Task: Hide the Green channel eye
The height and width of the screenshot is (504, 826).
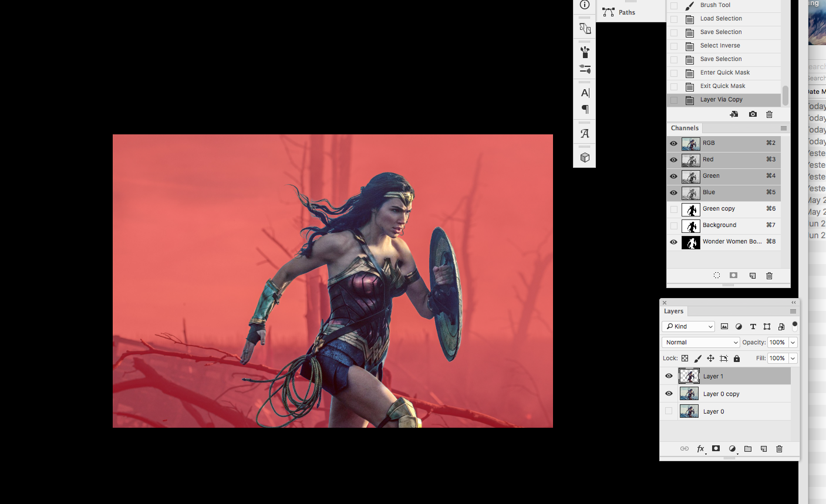Action: point(673,176)
